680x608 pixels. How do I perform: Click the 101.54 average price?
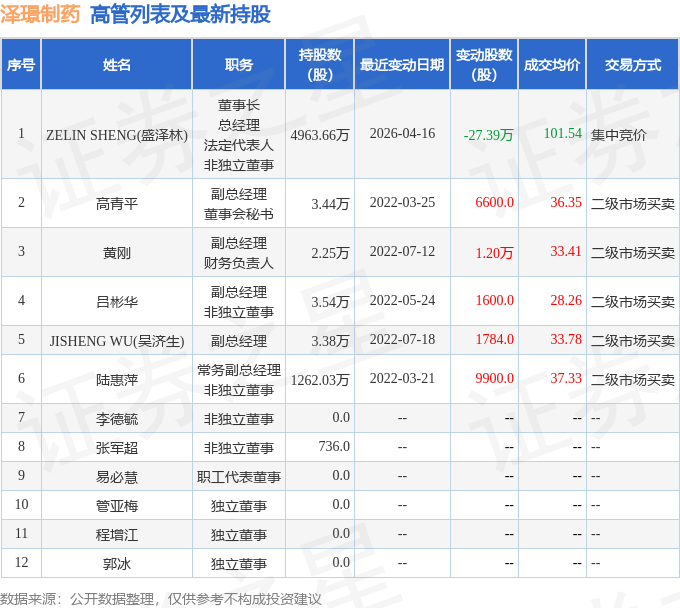(562, 134)
